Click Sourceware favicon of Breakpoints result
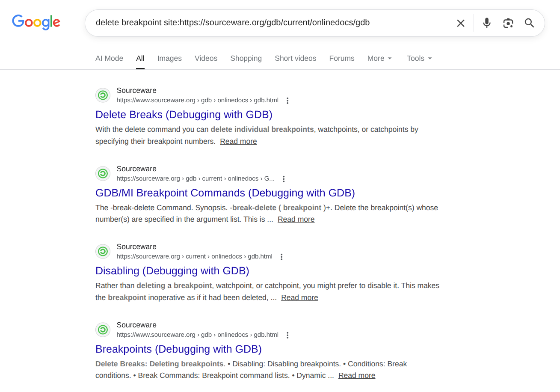The height and width of the screenshot is (392, 560). (103, 330)
